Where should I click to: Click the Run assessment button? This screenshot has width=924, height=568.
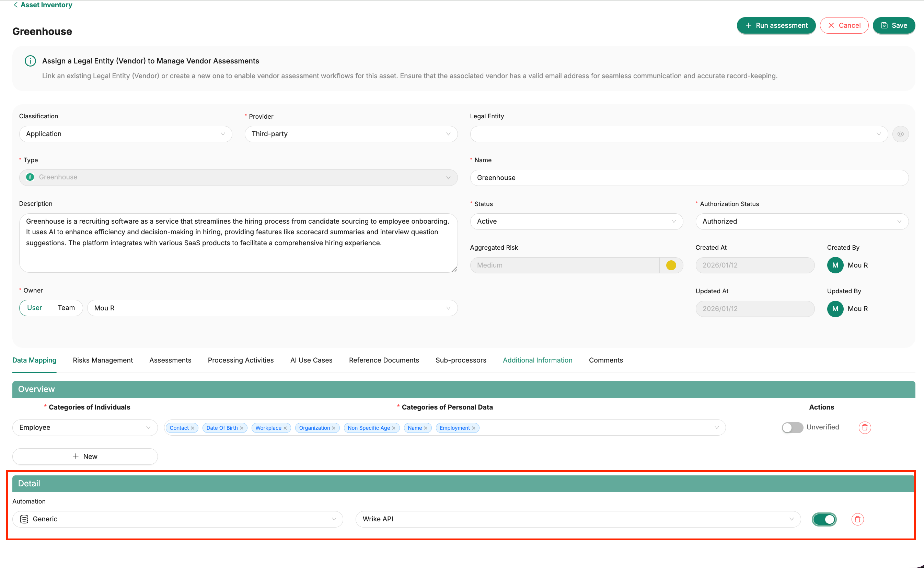click(776, 25)
